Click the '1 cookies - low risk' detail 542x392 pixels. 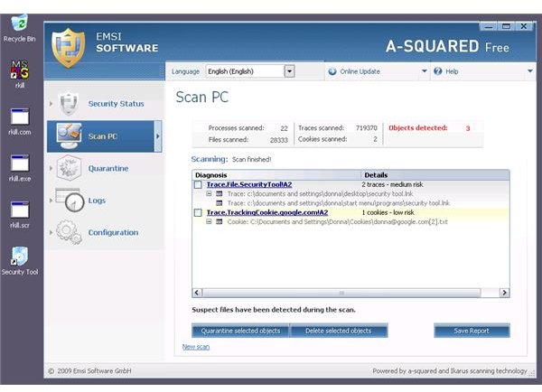(x=388, y=212)
